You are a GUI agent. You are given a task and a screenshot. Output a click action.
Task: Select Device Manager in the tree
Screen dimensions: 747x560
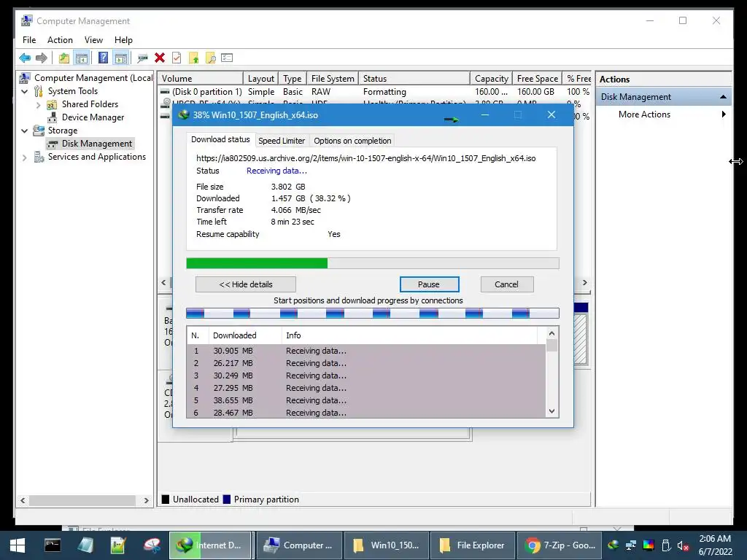(93, 117)
